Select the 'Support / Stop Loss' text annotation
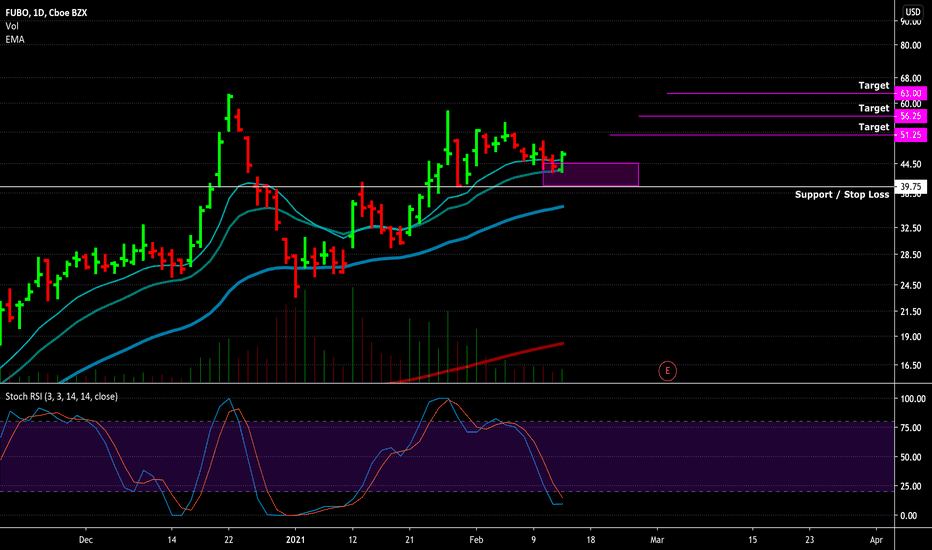932x550 pixels. pos(842,194)
